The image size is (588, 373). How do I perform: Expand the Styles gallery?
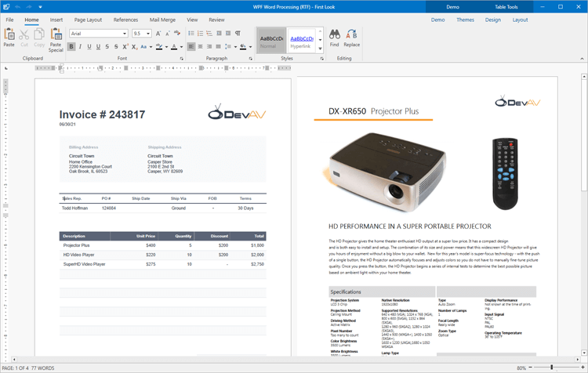pyautogui.click(x=320, y=49)
